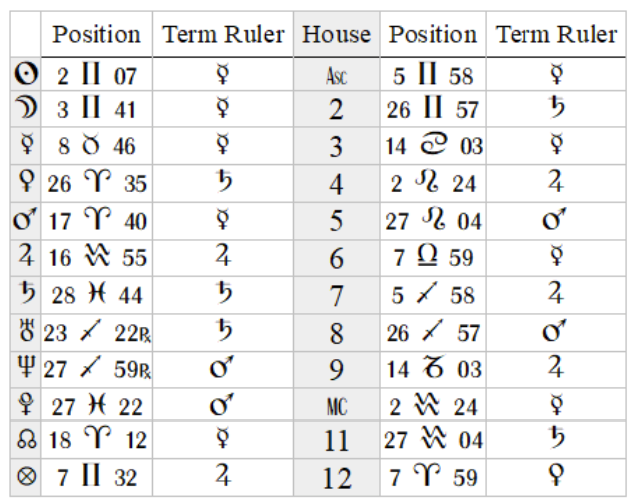
Task: Click the House column header
Action: [x=336, y=35]
